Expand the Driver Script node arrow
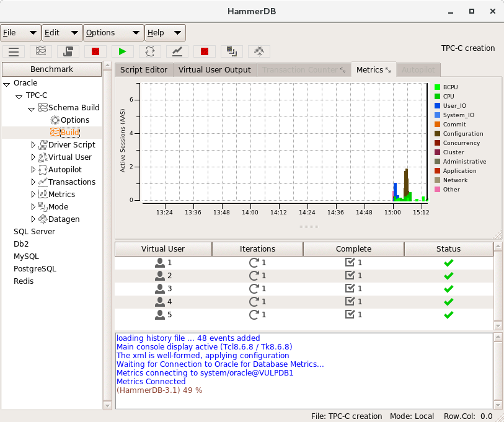This screenshot has height=422, width=504. [33, 145]
